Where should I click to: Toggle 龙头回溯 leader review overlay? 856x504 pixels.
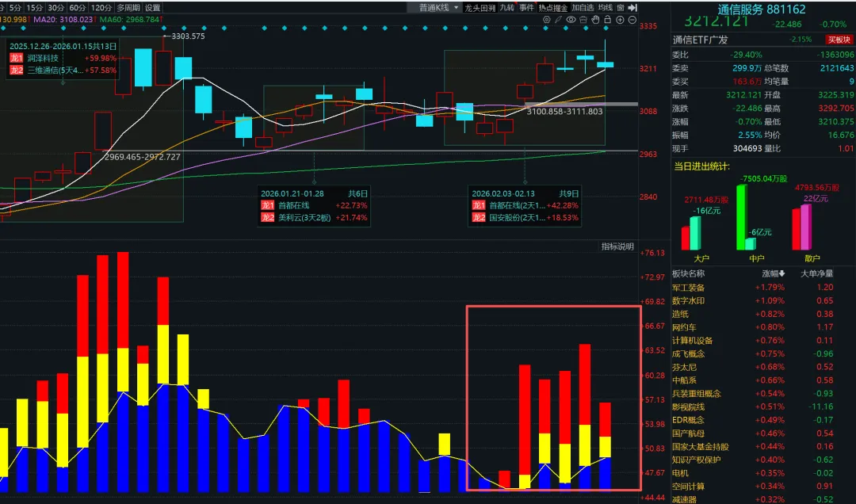[x=480, y=8]
